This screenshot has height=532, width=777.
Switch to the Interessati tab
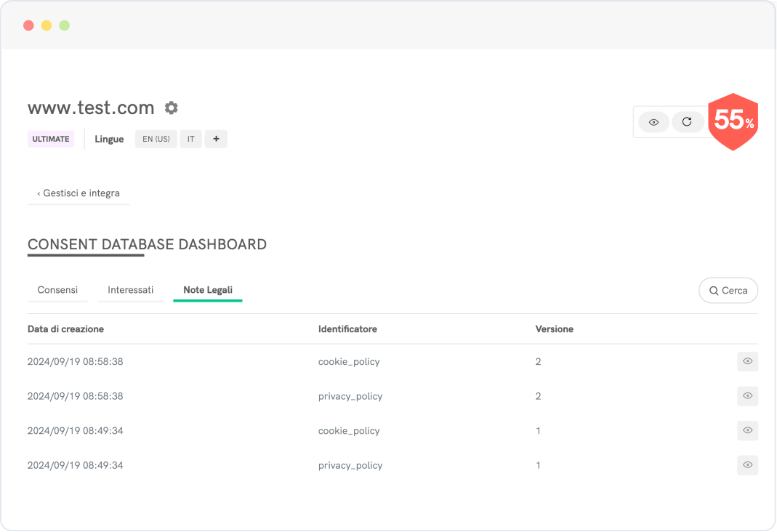tap(130, 290)
